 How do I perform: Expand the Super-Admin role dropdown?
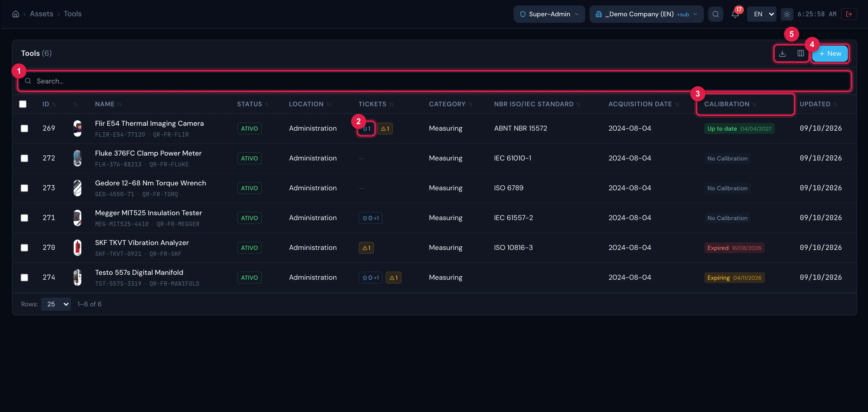coord(549,14)
